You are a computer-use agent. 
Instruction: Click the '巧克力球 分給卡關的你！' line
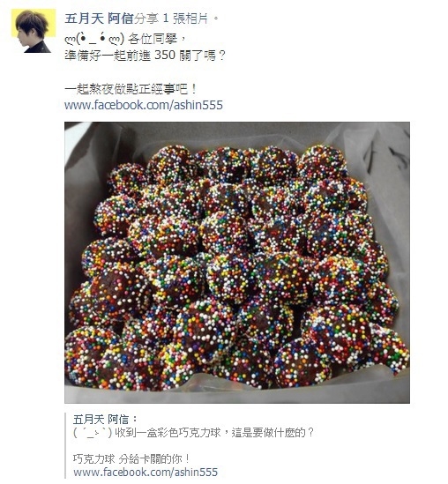(131, 459)
